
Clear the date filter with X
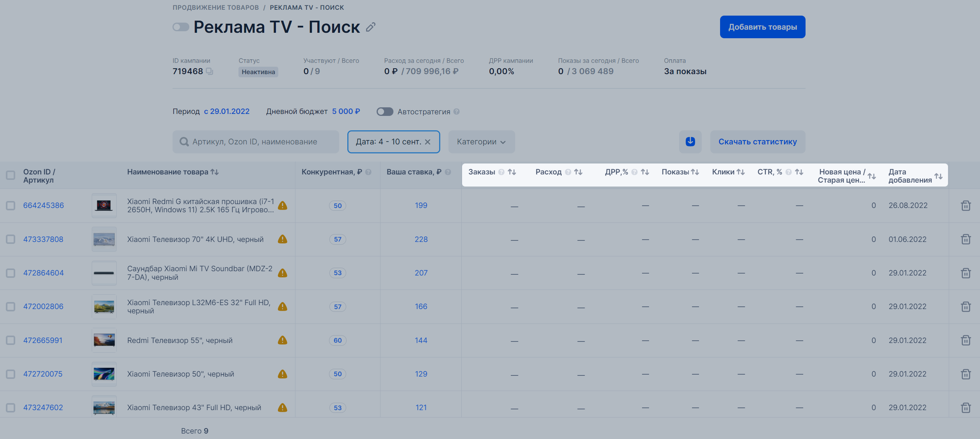[x=428, y=142]
